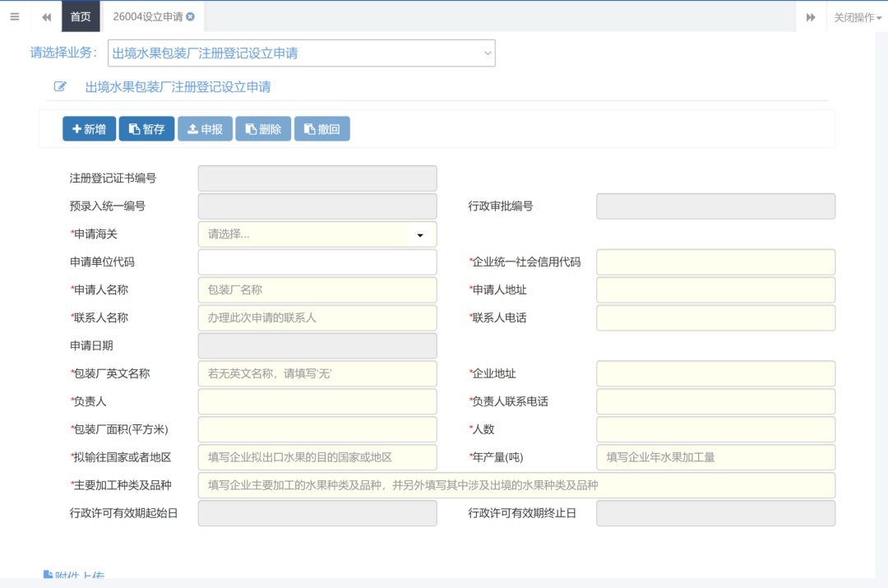This screenshot has width=888, height=588.
Task: Open the 请选择业务 dropdown
Action: click(301, 53)
